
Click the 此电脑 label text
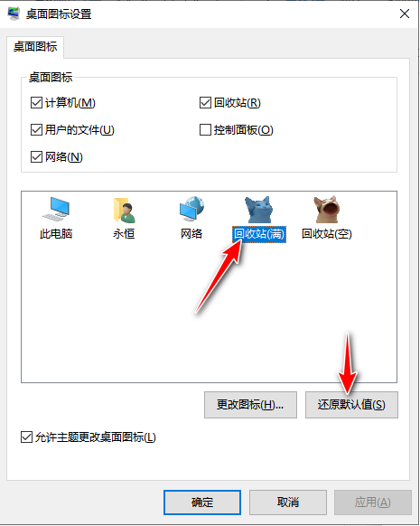56,234
